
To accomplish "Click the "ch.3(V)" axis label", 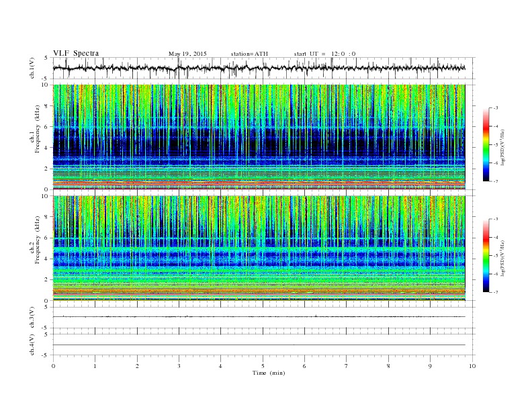I will [32, 318].
